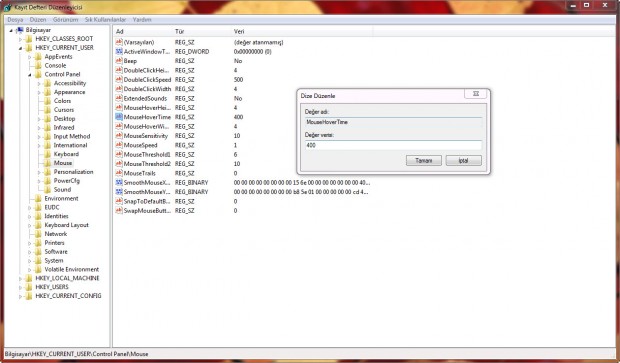Screen dimensions: 620x363
Task: Click the 500 data for DoubleClickSpeed
Action: (238, 79)
